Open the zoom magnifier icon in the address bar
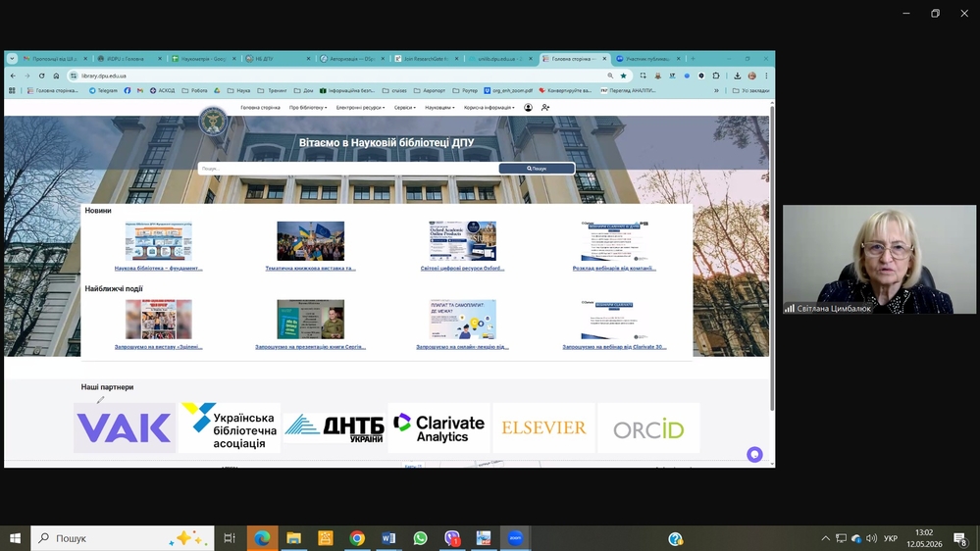The width and height of the screenshot is (980, 551). click(x=610, y=75)
